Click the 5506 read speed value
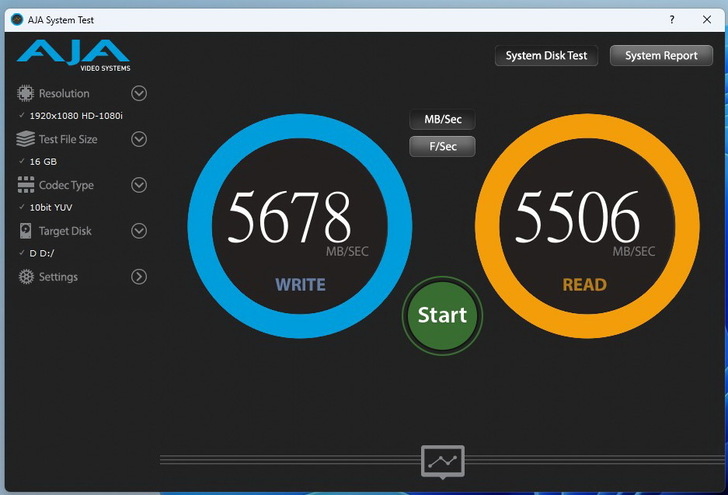This screenshot has height=495, width=728. pyautogui.click(x=578, y=217)
